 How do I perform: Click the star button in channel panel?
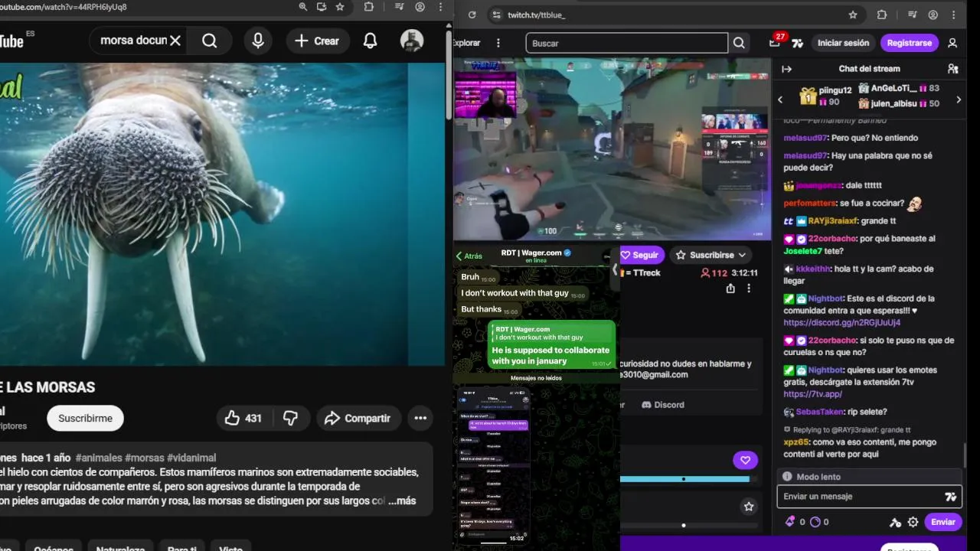749,506
